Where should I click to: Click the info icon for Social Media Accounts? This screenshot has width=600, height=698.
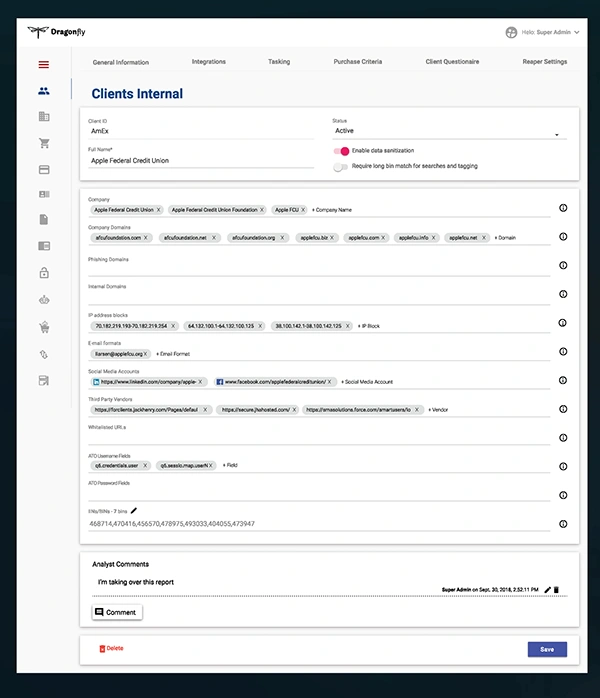point(563,380)
